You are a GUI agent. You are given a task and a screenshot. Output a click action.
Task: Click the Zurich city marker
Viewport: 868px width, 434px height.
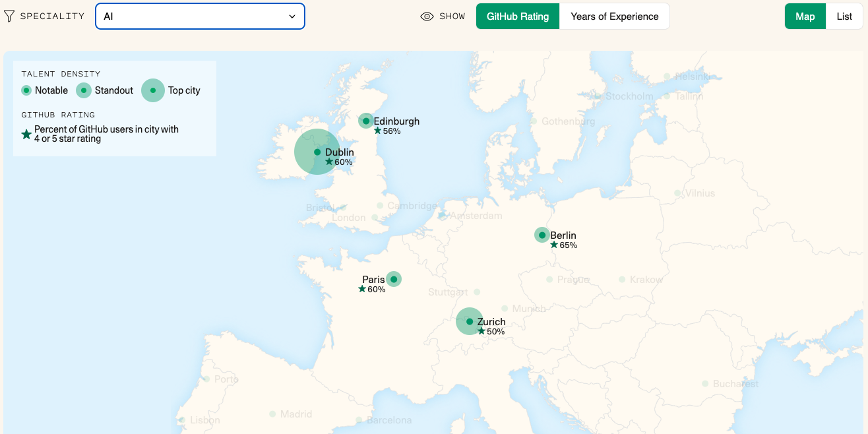pos(470,322)
